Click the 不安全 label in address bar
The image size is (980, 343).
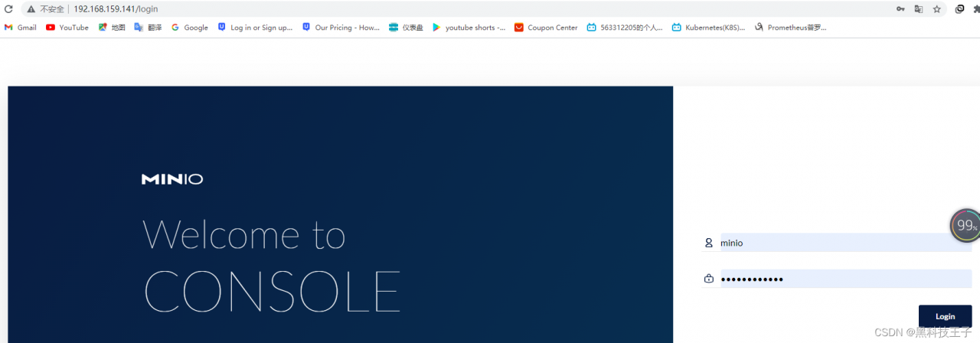click(52, 9)
